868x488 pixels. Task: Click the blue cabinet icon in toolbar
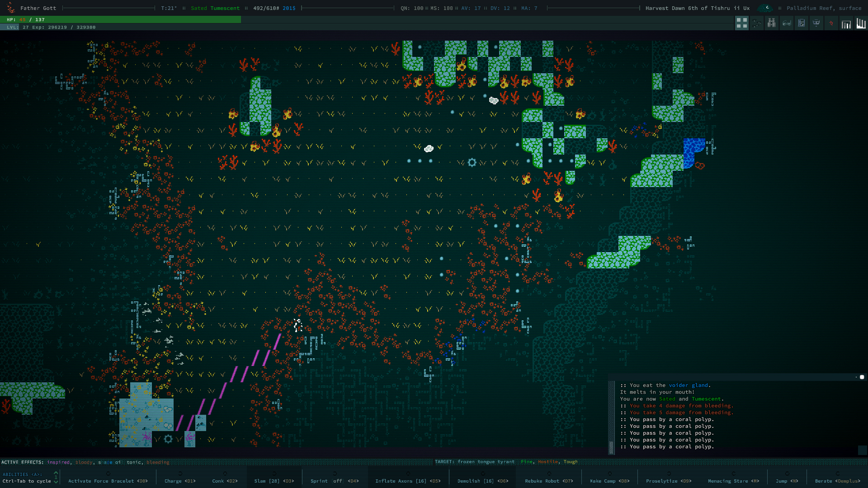(x=801, y=23)
